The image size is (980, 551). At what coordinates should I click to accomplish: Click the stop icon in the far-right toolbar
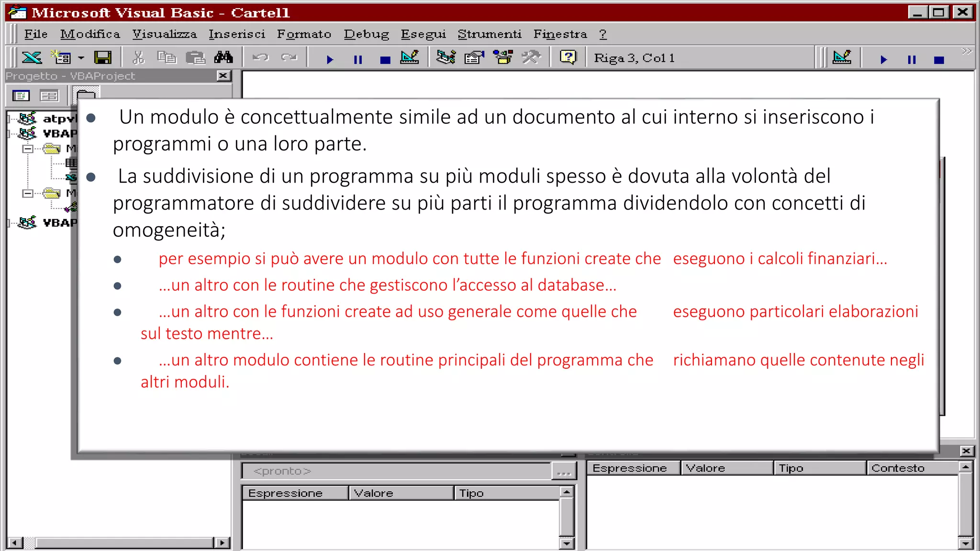[939, 60]
